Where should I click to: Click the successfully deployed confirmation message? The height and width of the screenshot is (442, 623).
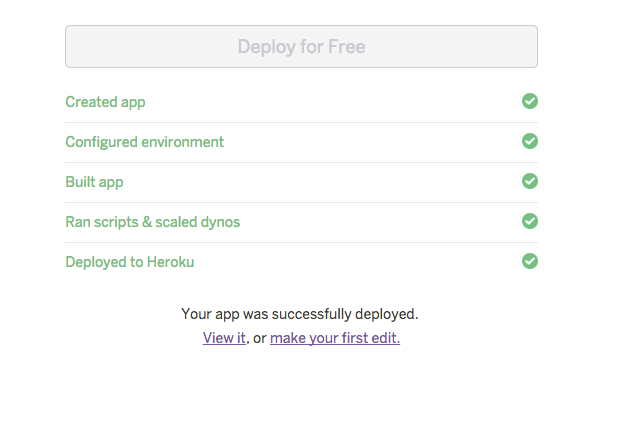[x=300, y=314]
